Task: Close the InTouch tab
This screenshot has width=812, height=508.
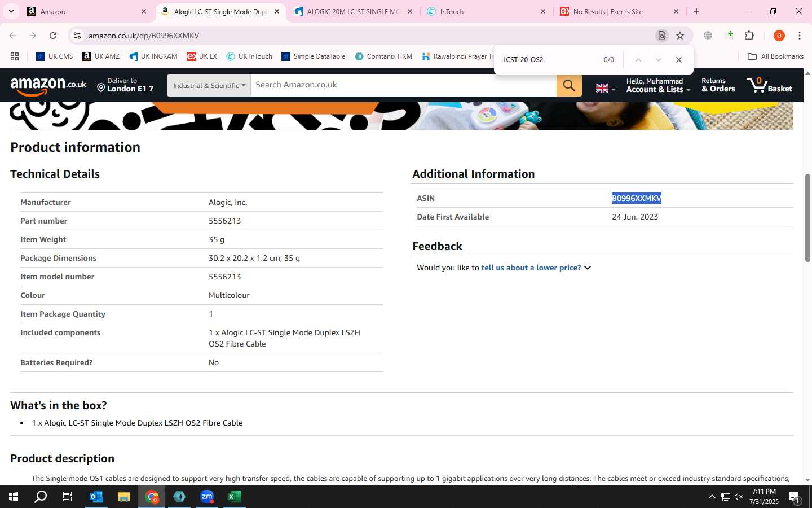Action: pos(543,11)
